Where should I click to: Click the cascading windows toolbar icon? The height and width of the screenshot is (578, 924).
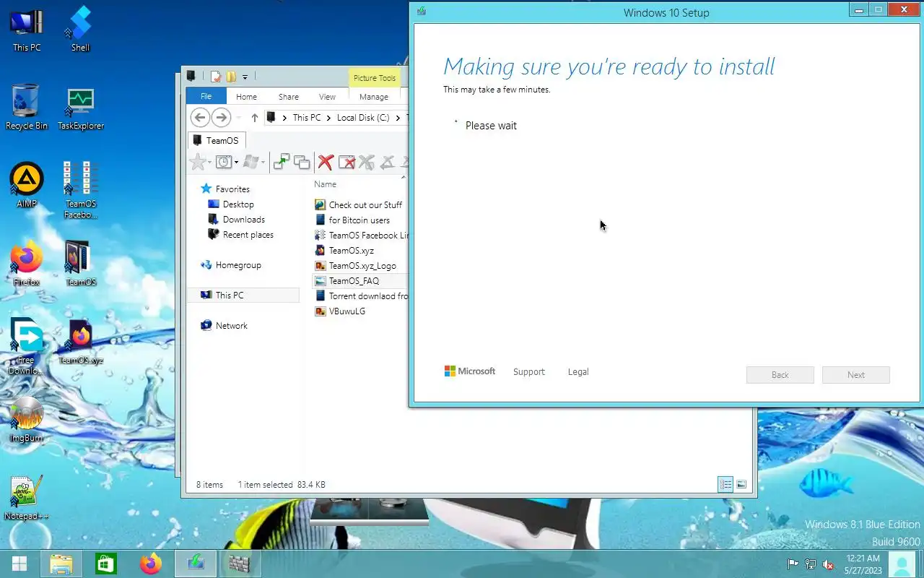pyautogui.click(x=302, y=162)
